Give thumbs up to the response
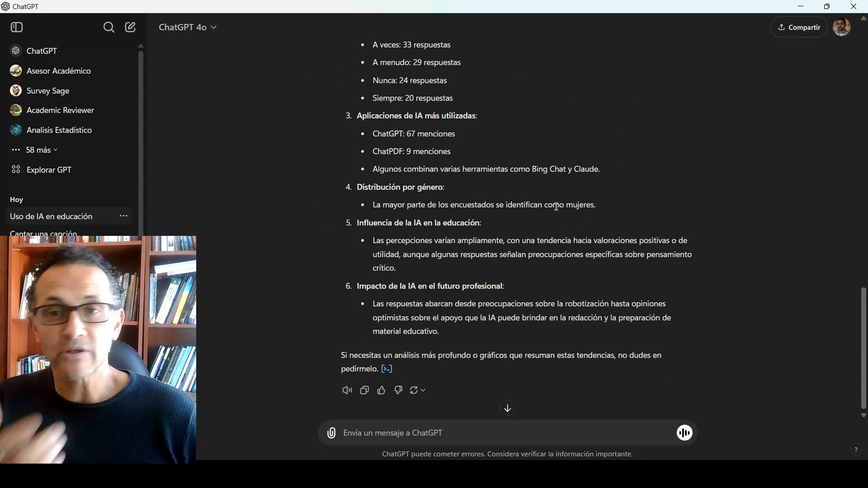Image resolution: width=868 pixels, height=488 pixels. pos(382,390)
